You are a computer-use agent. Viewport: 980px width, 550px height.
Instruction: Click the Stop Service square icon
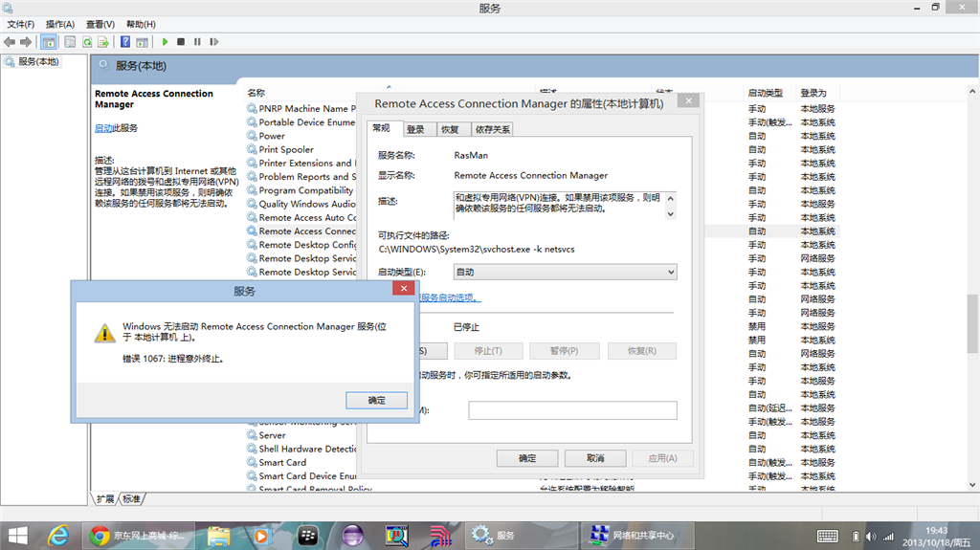[x=181, y=42]
